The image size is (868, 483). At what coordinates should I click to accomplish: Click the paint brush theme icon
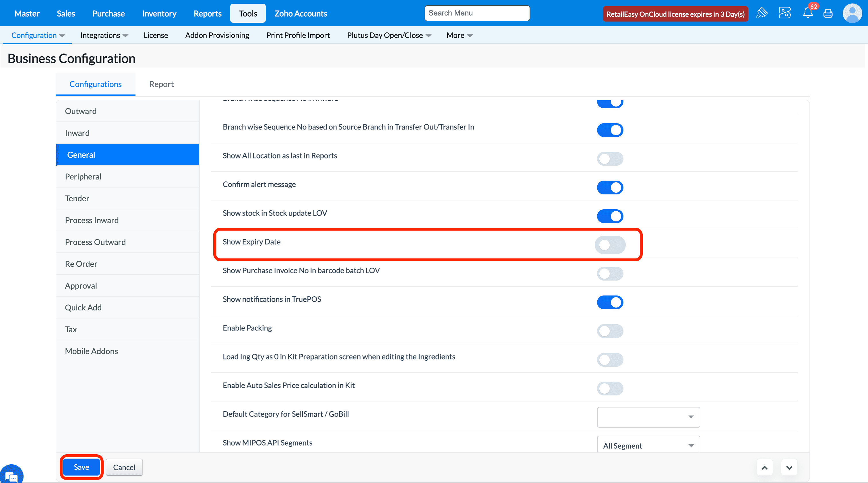[762, 13]
